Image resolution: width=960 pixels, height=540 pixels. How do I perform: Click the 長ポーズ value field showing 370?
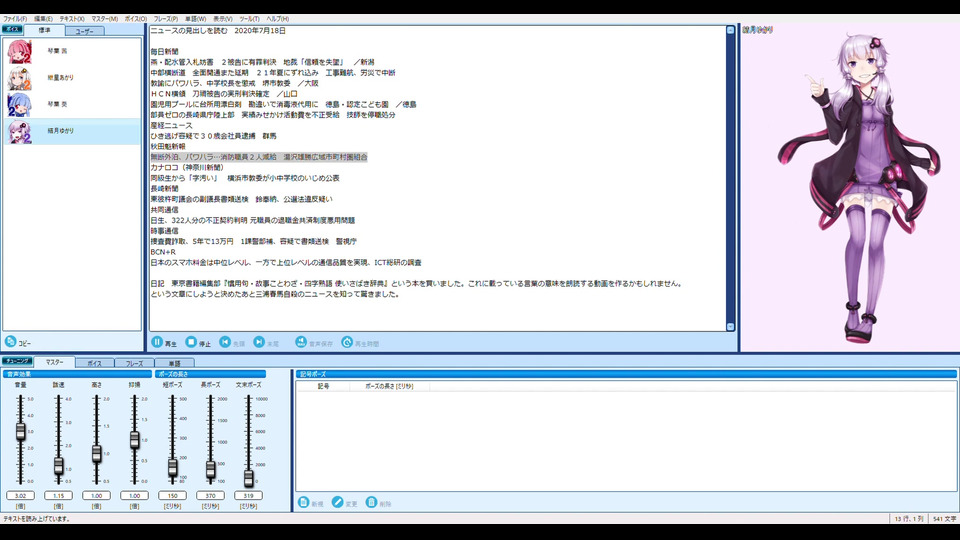[210, 495]
